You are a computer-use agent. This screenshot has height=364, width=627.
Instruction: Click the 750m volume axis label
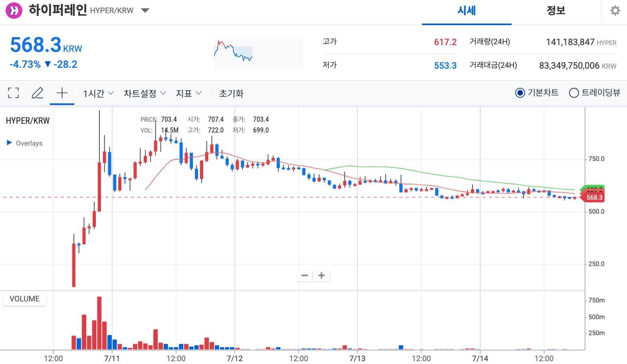coord(597,300)
